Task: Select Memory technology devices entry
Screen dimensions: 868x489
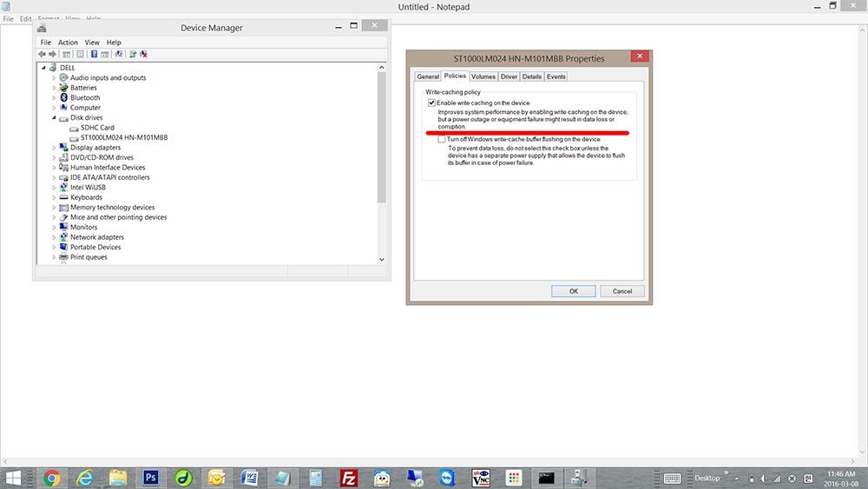Action: 112,207
